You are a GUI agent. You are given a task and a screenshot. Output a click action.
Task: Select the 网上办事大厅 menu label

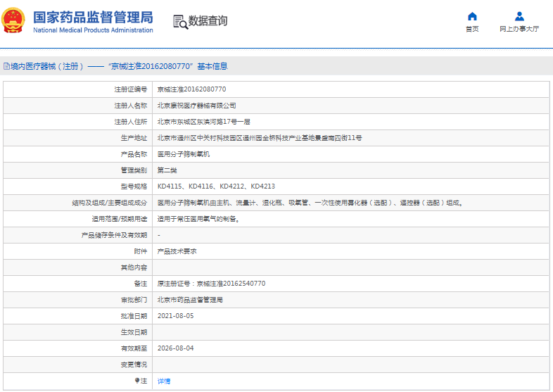[519, 29]
